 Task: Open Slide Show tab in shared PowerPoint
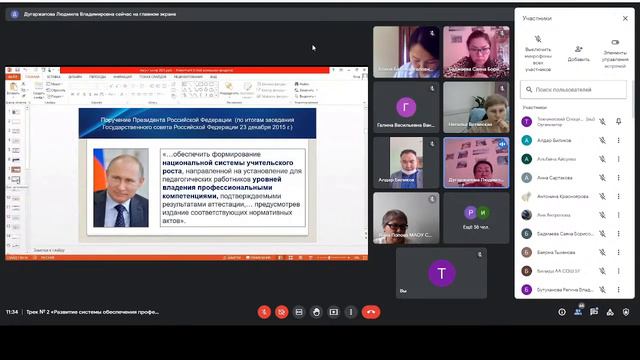coord(153,77)
